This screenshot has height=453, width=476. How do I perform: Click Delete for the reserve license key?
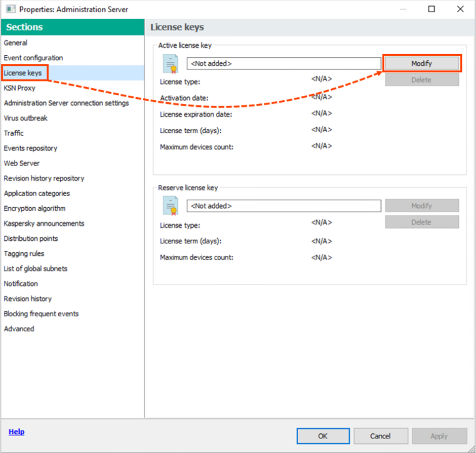point(422,222)
